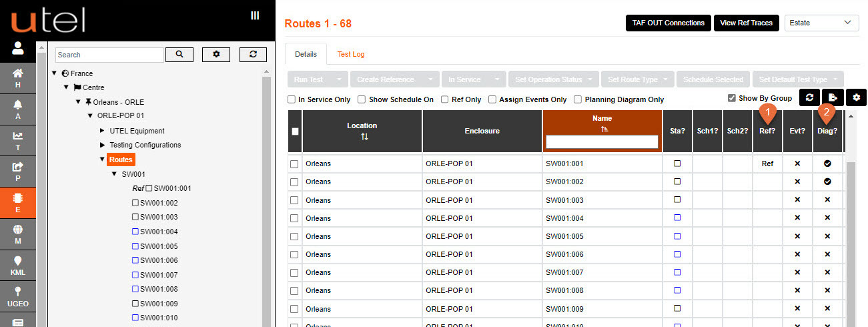Open tree settings gear icon
Screen dimensions: 868x327
coord(216,55)
